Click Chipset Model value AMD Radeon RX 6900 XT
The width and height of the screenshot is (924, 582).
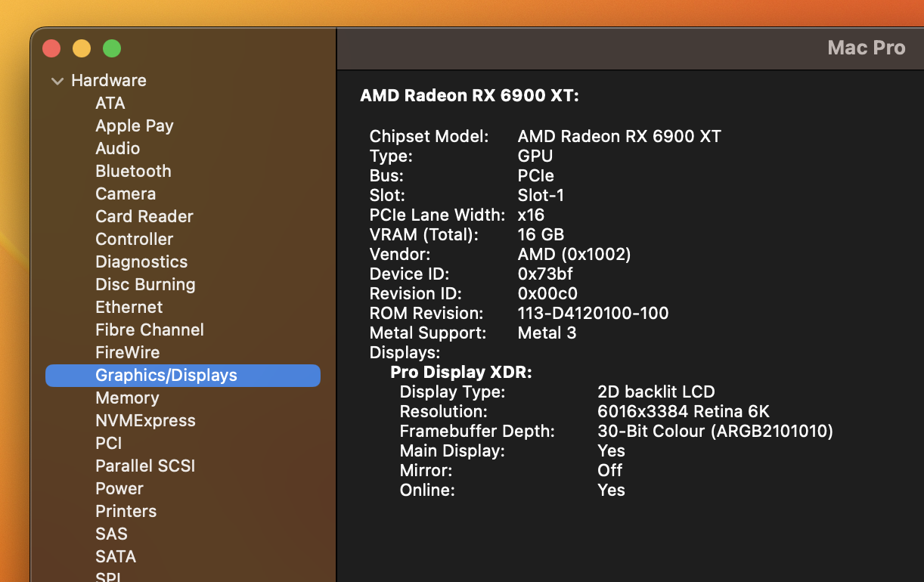(619, 136)
